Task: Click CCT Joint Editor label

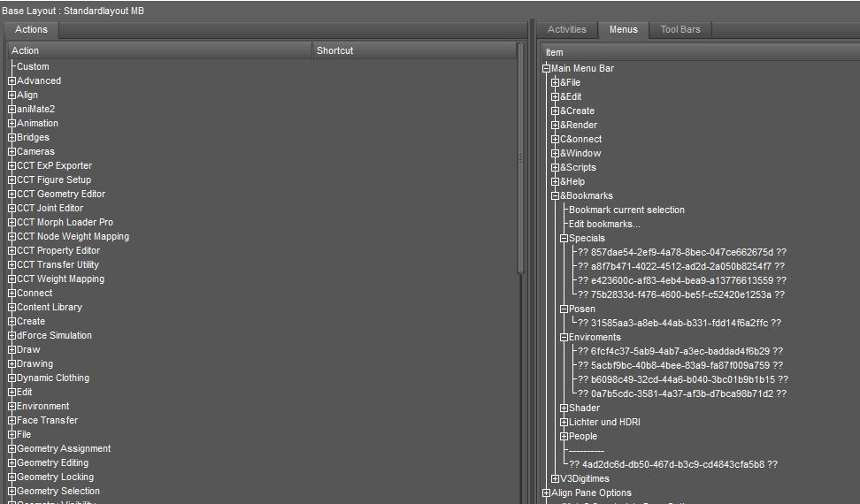Action: click(50, 208)
